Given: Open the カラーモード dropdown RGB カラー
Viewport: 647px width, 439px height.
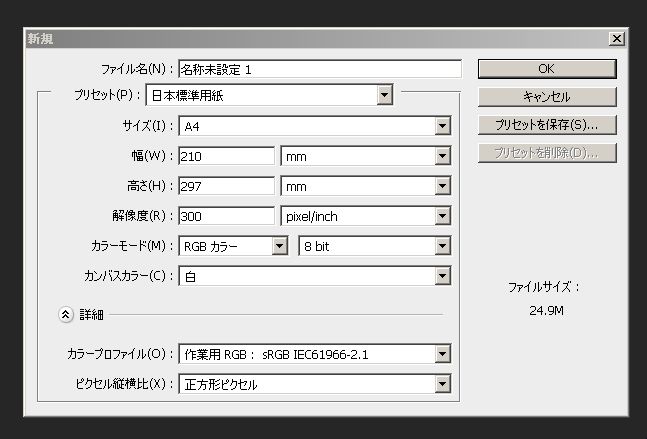Looking at the screenshot, I should point(233,246).
